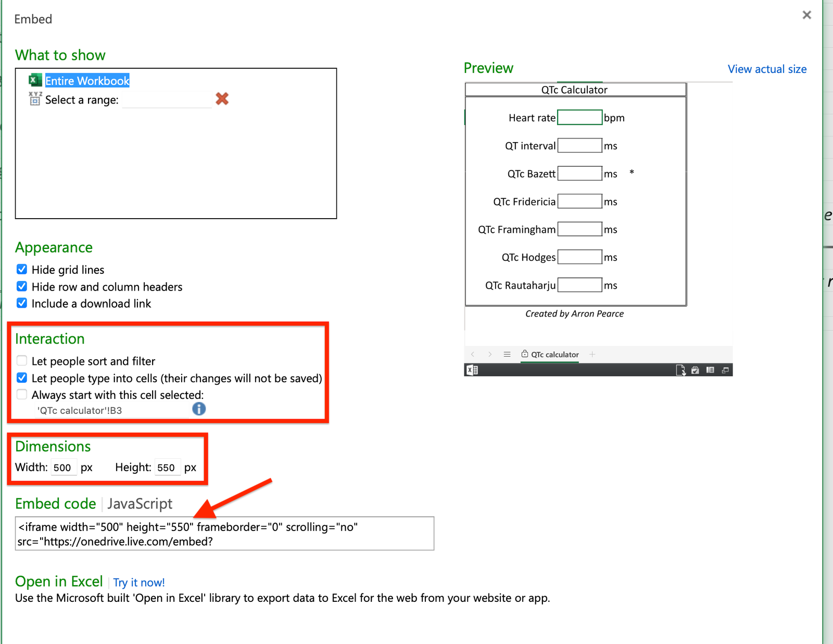Open the sheet list hamburger icon in preview
Screen dimensions: 833x644
pyautogui.click(x=507, y=354)
